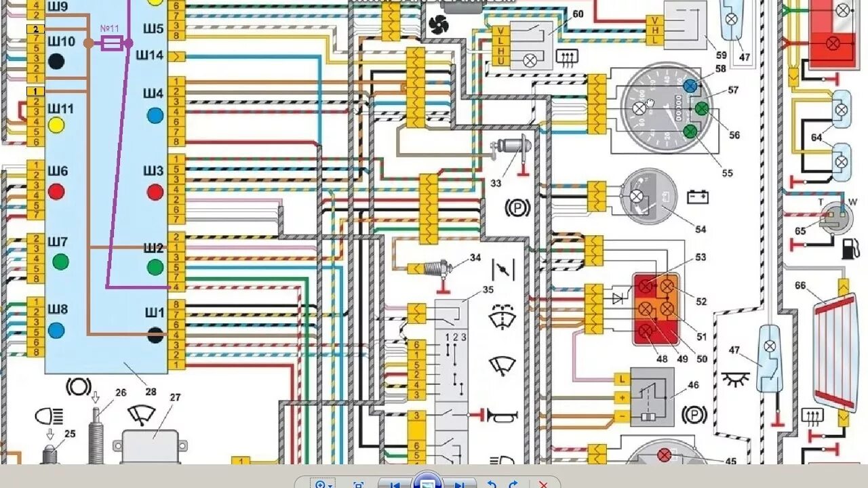Click component number 34
This screenshot has height=488, width=868.
point(475,258)
